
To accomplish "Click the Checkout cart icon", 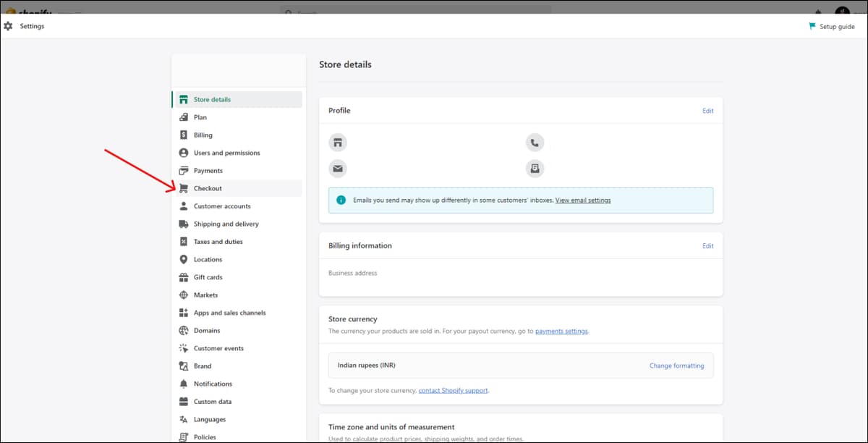I will pyautogui.click(x=184, y=188).
